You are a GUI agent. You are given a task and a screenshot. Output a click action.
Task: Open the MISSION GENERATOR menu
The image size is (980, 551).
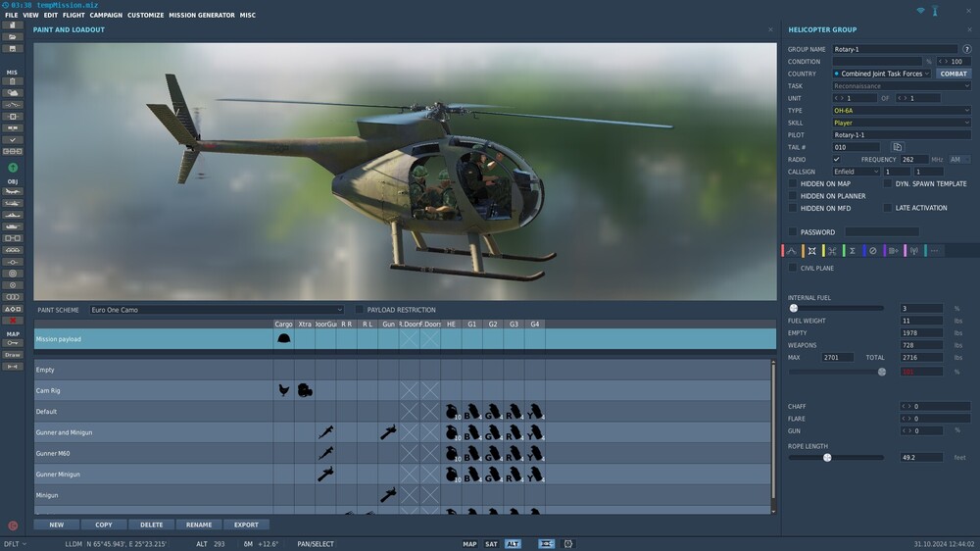pos(201,15)
